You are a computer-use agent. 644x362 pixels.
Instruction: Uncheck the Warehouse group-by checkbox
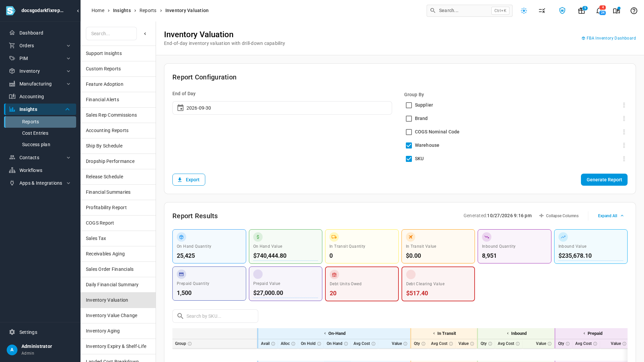[409, 145]
